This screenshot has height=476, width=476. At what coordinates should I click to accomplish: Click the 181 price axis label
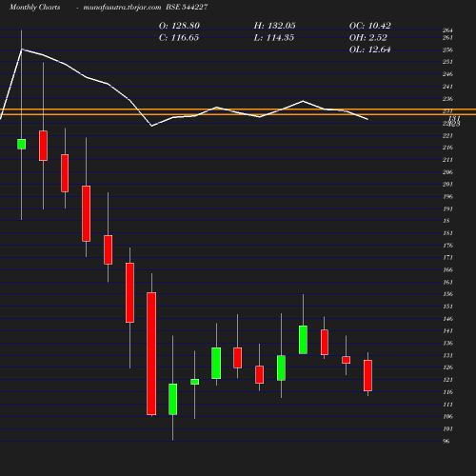pos(447,233)
